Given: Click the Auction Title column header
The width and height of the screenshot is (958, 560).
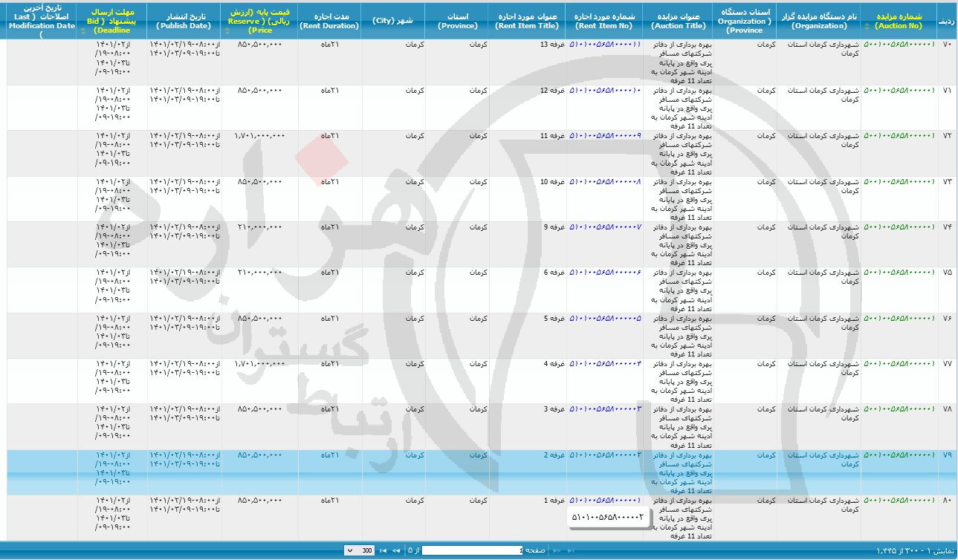Looking at the screenshot, I should coord(679,21).
